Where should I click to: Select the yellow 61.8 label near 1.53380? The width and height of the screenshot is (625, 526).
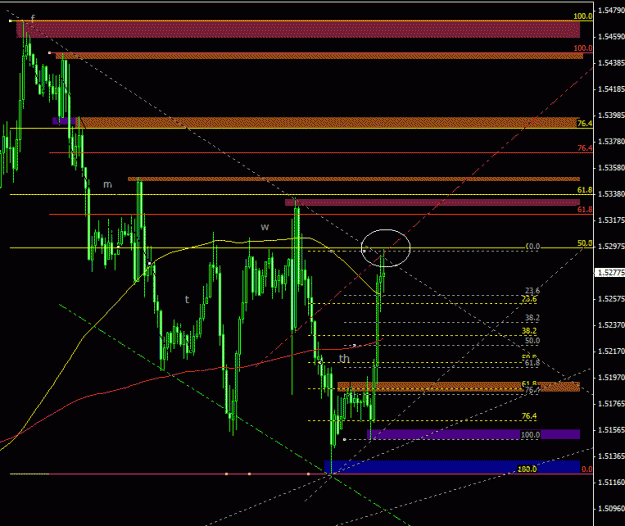click(585, 190)
